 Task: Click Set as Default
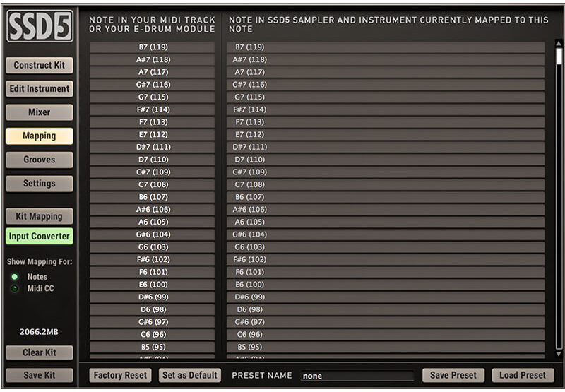click(190, 375)
